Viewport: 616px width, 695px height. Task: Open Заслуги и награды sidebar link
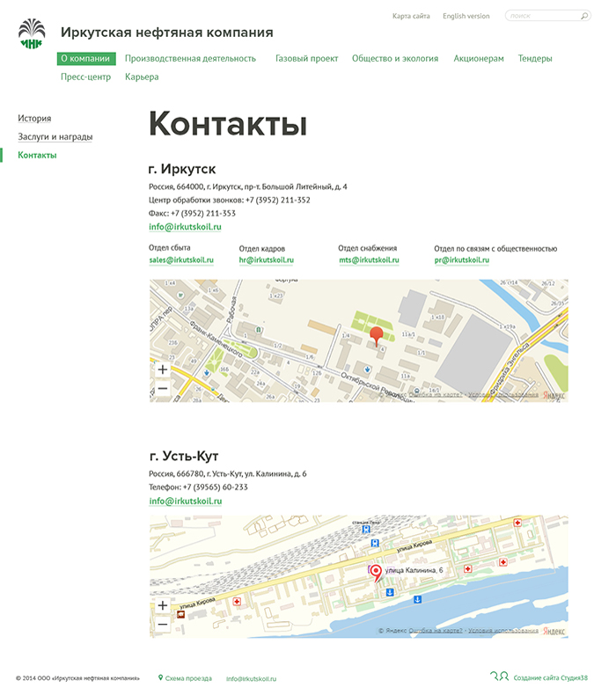point(55,137)
